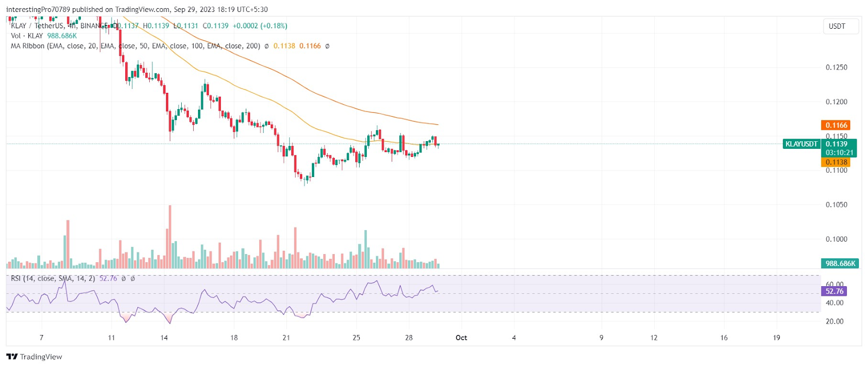Click the 9 date label on time axis

[x=601, y=338]
